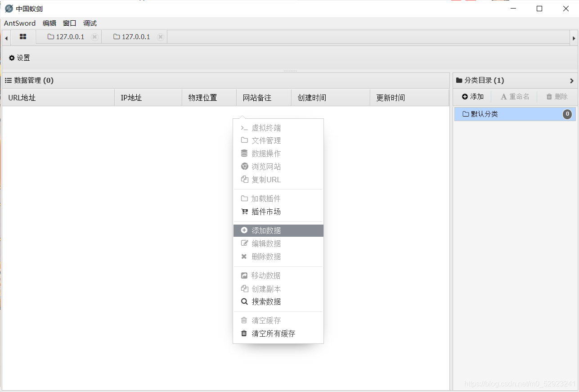Select 浏览网站 in context menu
The height and width of the screenshot is (392, 579).
pyautogui.click(x=278, y=167)
